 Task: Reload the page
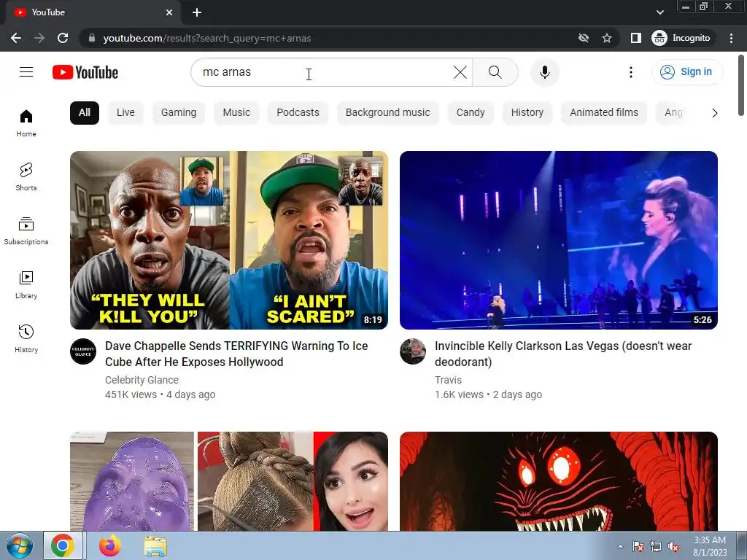pyautogui.click(x=63, y=38)
